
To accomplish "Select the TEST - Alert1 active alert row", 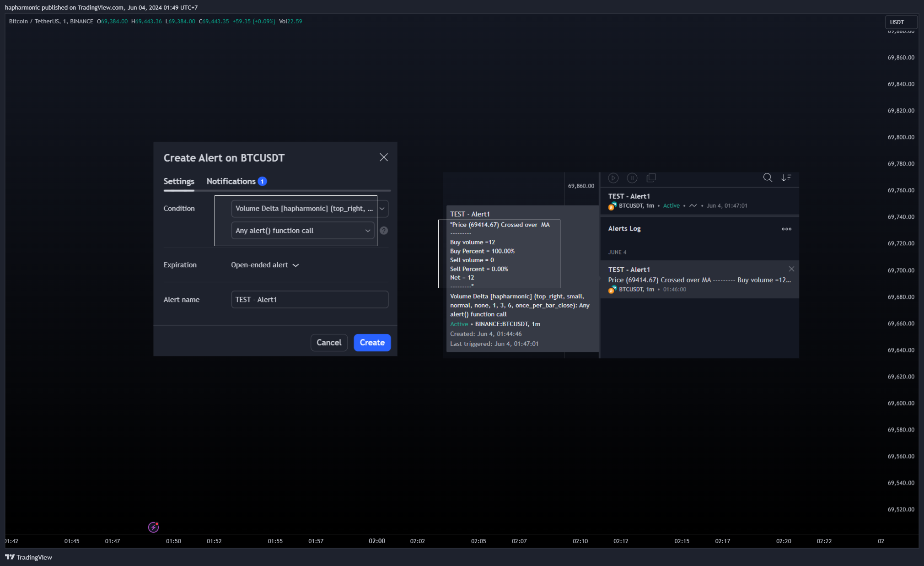I will (699, 201).
